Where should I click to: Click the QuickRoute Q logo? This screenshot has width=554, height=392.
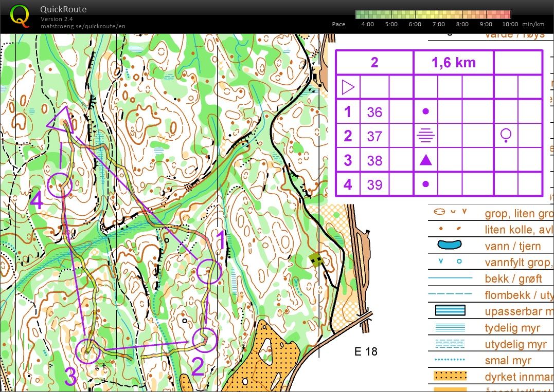click(x=20, y=16)
